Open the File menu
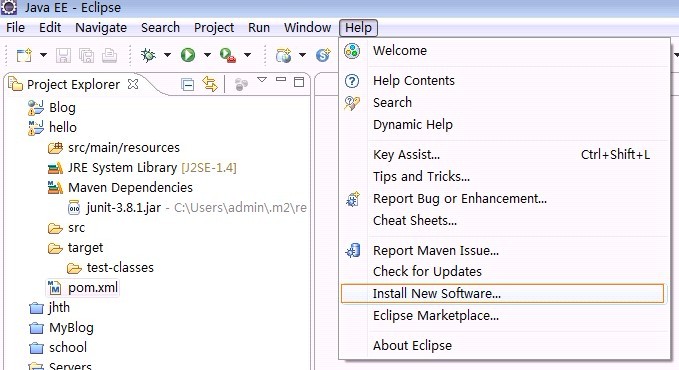Image resolution: width=679 pixels, height=370 pixels. click(15, 27)
